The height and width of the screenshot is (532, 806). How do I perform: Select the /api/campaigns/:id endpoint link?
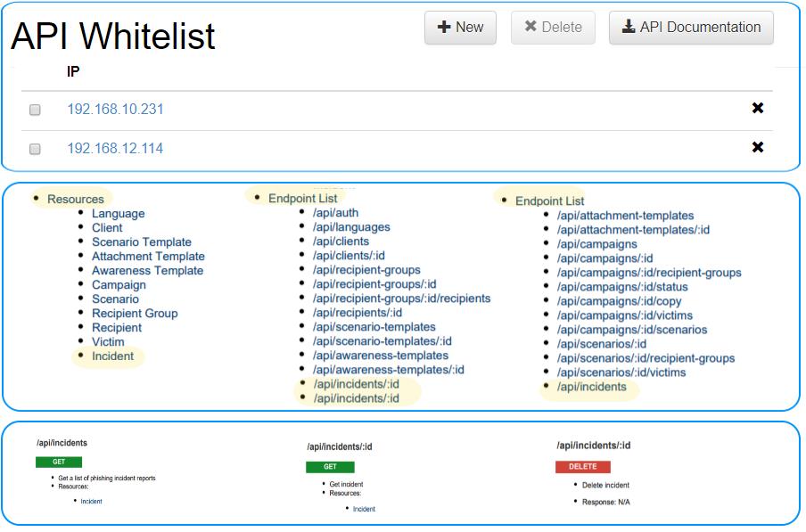(605, 258)
